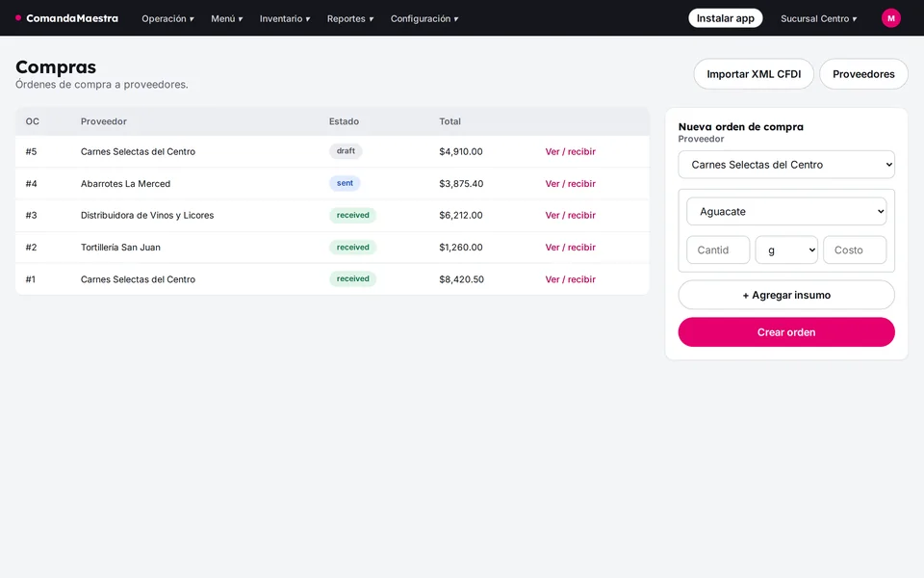Viewport: 924px width, 578px height.
Task: Expand the unit dropdown showing g
Action: tap(786, 250)
